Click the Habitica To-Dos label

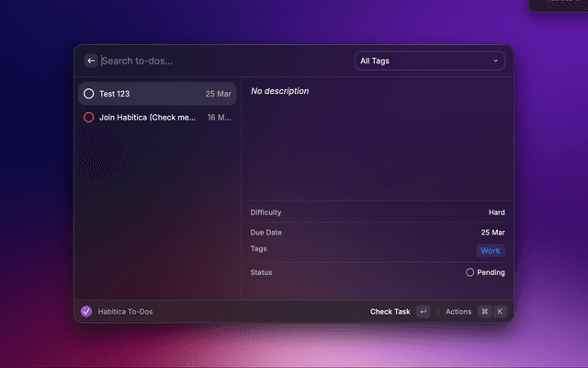click(125, 312)
